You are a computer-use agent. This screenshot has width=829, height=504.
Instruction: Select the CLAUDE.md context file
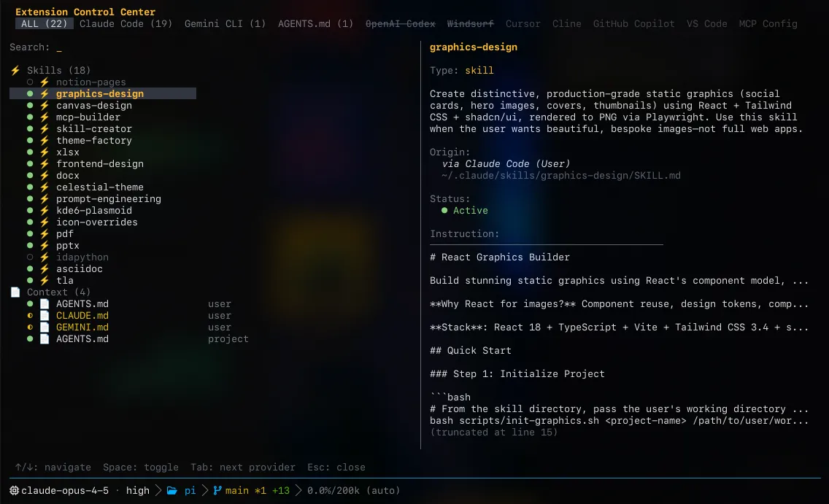[x=82, y=315]
